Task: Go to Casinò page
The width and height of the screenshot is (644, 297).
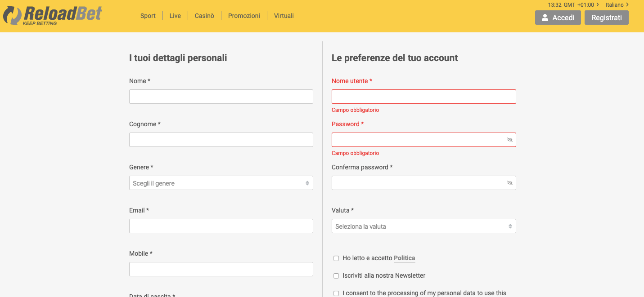Action: [204, 16]
